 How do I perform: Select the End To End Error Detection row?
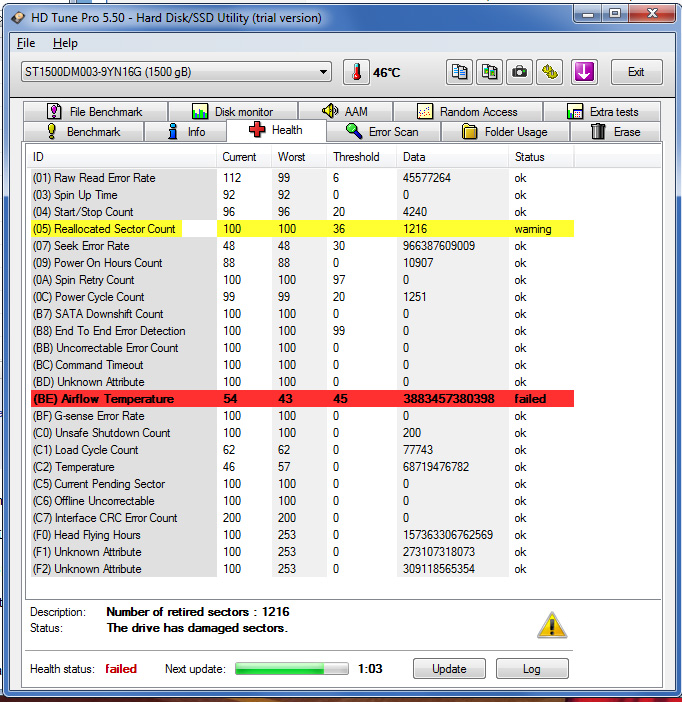click(x=302, y=331)
